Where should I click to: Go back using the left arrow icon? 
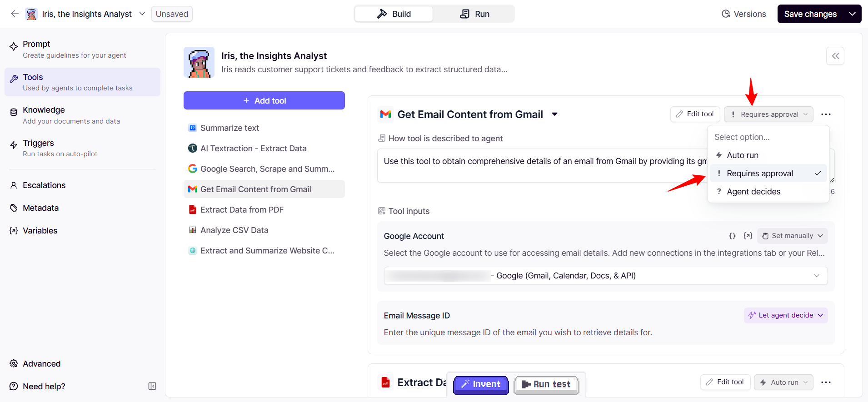[x=15, y=14]
